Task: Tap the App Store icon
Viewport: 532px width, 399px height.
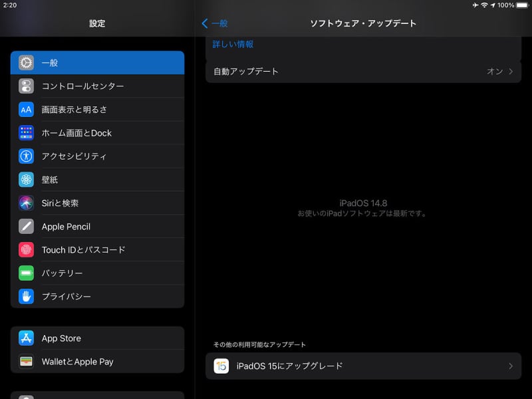Action: 26,338
